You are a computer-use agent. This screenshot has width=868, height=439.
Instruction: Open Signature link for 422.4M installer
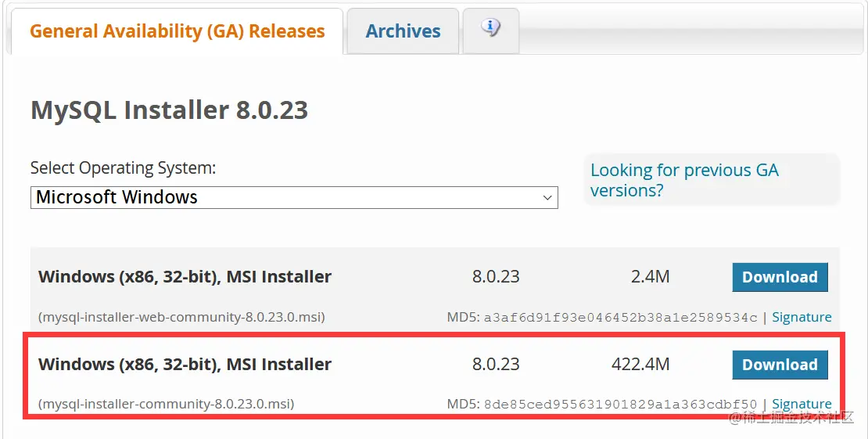(802, 404)
